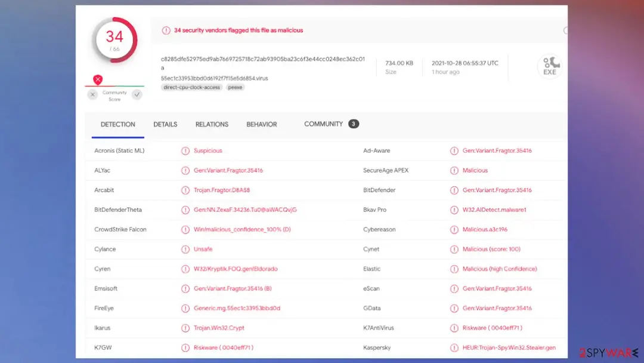Click warning icon in BitDefender row
Viewport: 644px width, 363px height.
click(x=454, y=190)
